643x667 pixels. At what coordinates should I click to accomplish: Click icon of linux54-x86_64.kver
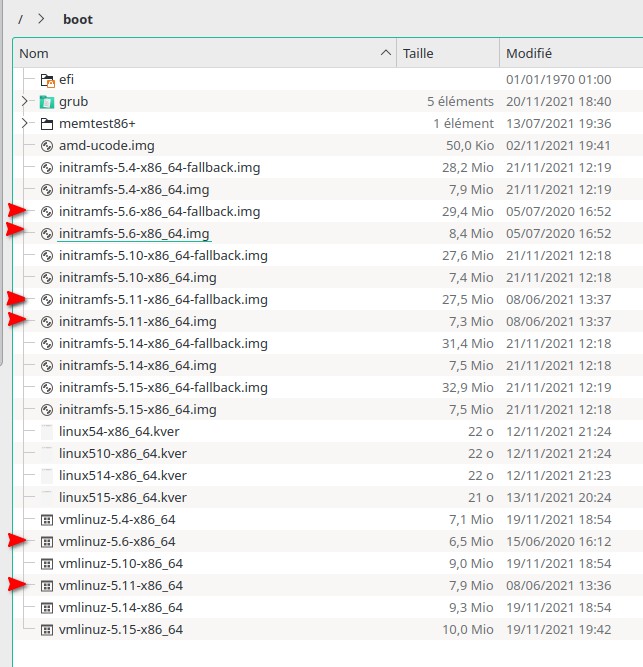pyautogui.click(x=47, y=432)
